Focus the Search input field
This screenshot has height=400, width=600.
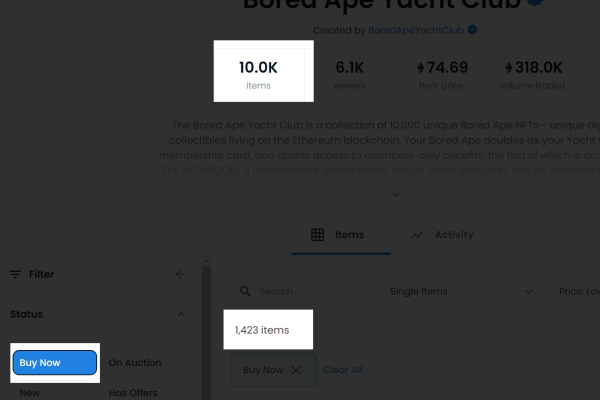point(300,291)
